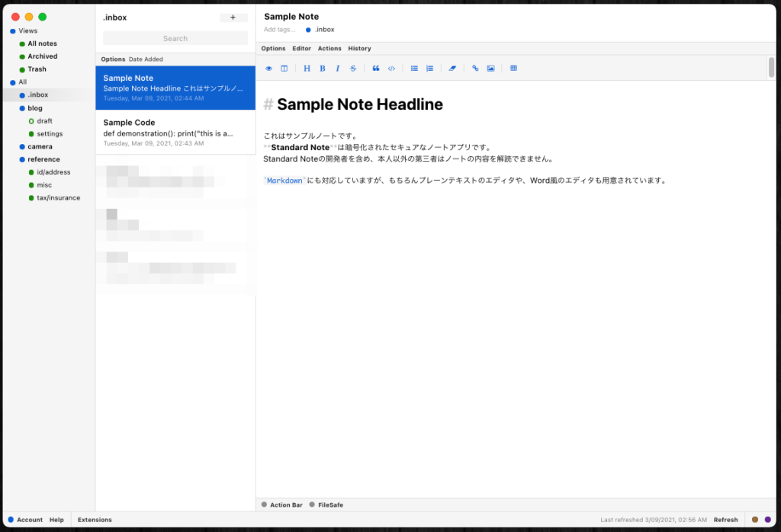The height and width of the screenshot is (532, 781).
Task: Click the Add tags field
Action: [x=279, y=30]
